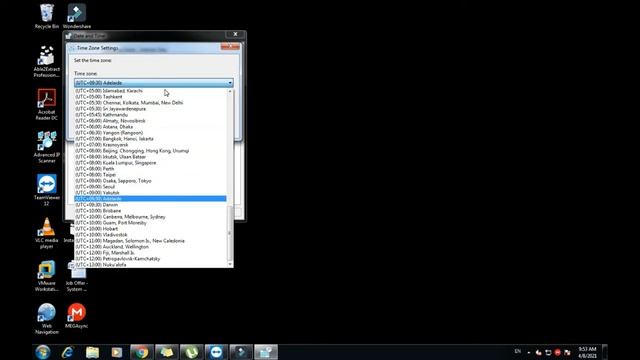Choose (UTC+09:30) Darwin time zone

(x=150, y=204)
